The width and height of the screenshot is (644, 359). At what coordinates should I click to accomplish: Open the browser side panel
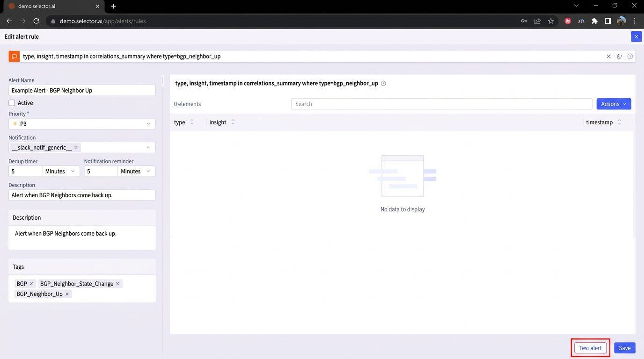[607, 21]
